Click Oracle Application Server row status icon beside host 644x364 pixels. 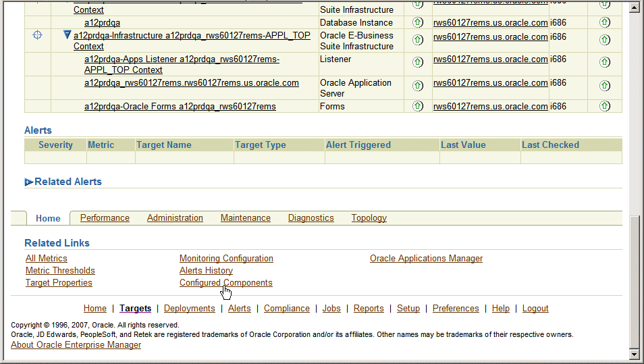[x=418, y=86]
